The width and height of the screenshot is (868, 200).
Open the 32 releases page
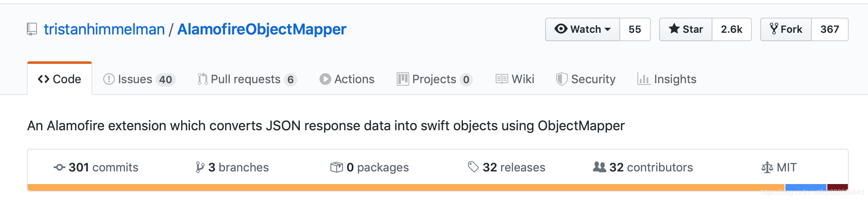click(507, 167)
